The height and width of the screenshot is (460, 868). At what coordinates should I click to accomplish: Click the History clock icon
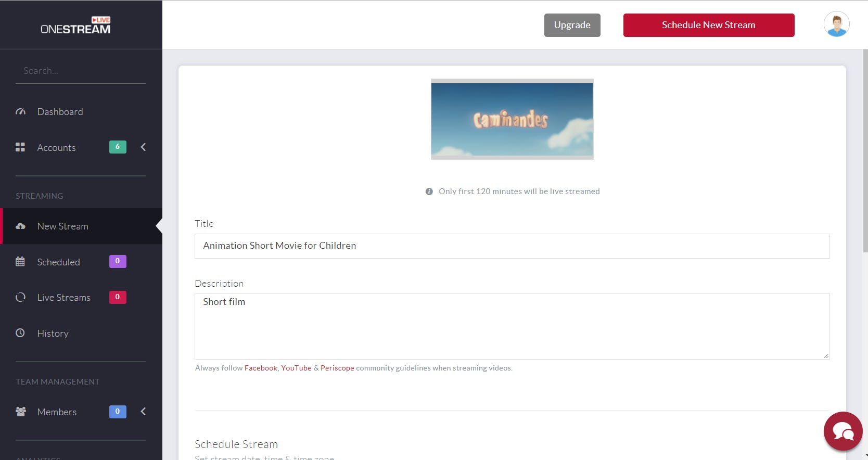point(20,333)
